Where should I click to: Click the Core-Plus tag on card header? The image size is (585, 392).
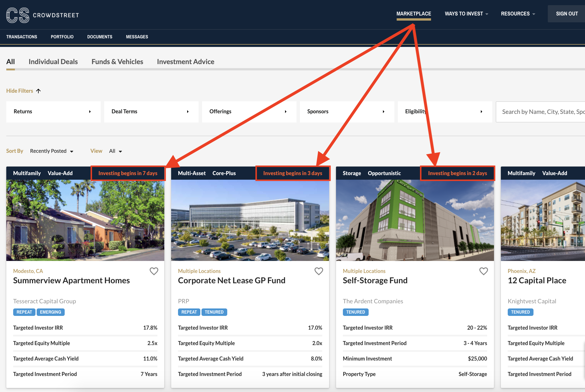pos(224,173)
